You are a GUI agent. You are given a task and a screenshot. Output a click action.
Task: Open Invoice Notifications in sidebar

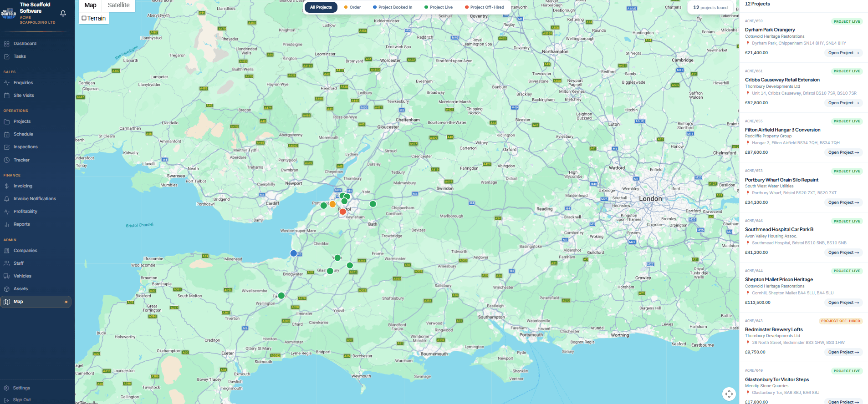coord(36,199)
